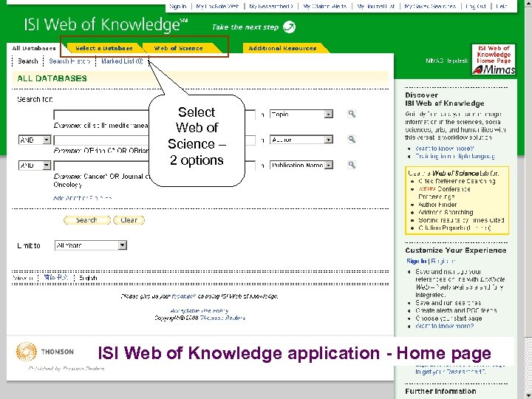Viewport: 532px width, 399px height.
Task: Open the Publication Name field selector dropdown
Action: pyautogui.click(x=301, y=165)
